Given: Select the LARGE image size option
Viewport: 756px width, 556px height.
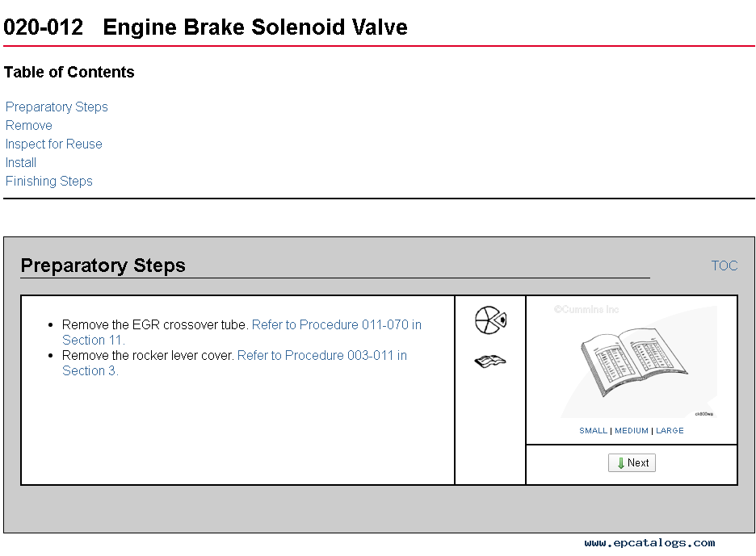Looking at the screenshot, I should (670, 430).
